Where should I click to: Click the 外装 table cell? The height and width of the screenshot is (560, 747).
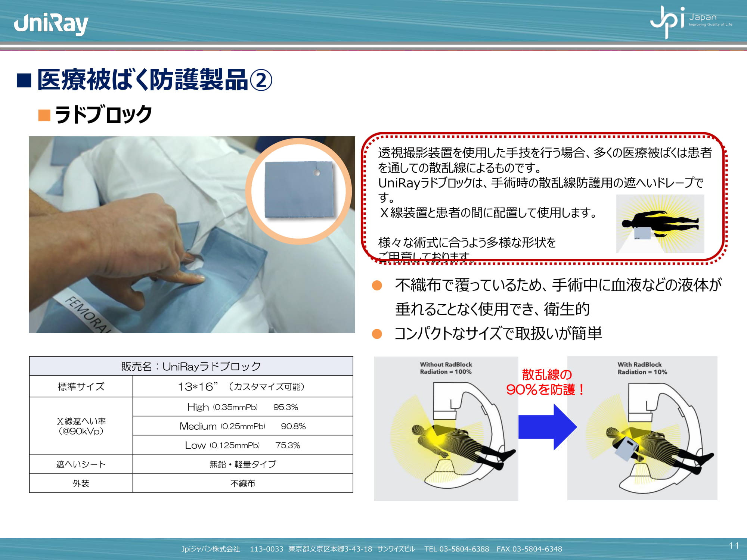[81, 483]
